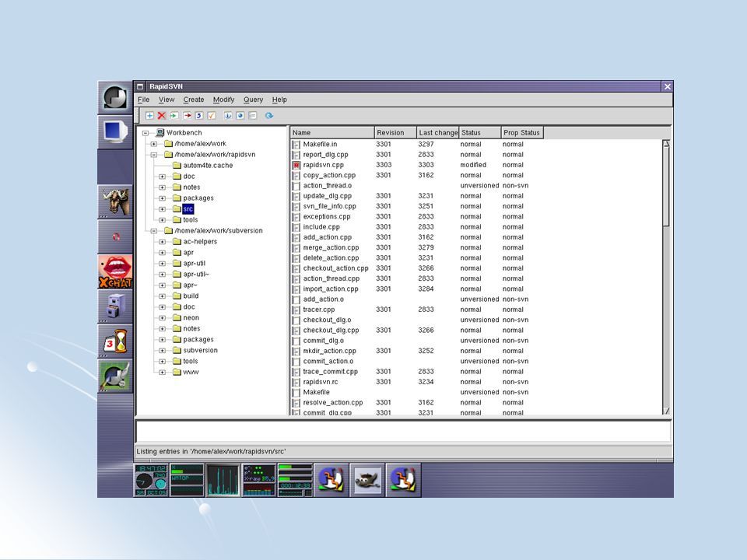Click the round blue Refresh toolbar icon
The image size is (747, 560).
click(x=269, y=116)
